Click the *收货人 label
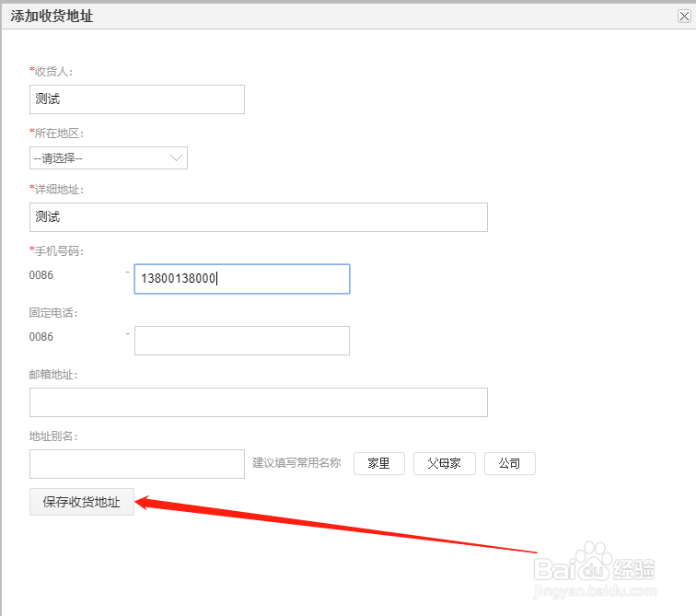Image resolution: width=696 pixels, height=616 pixels. point(51,72)
